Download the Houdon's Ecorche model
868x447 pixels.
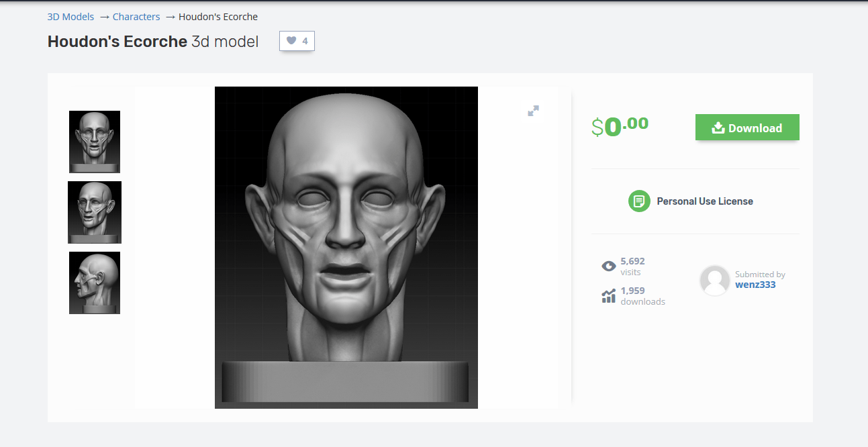click(747, 128)
